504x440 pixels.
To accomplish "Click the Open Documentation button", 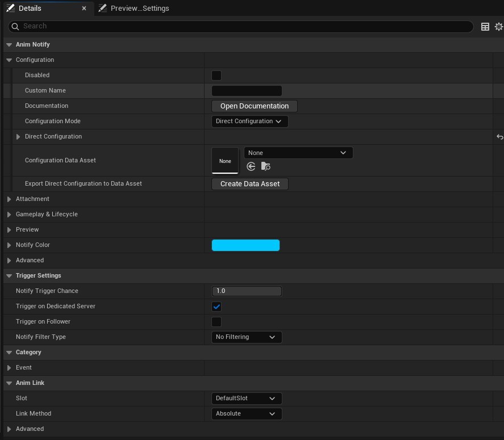I will tap(254, 106).
